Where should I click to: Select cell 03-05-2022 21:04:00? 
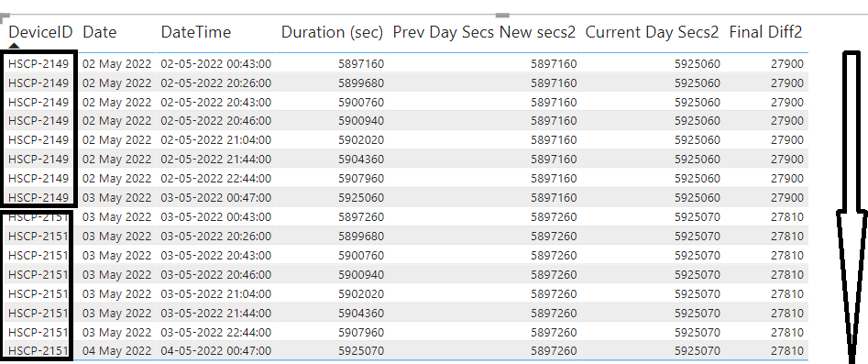(x=216, y=293)
